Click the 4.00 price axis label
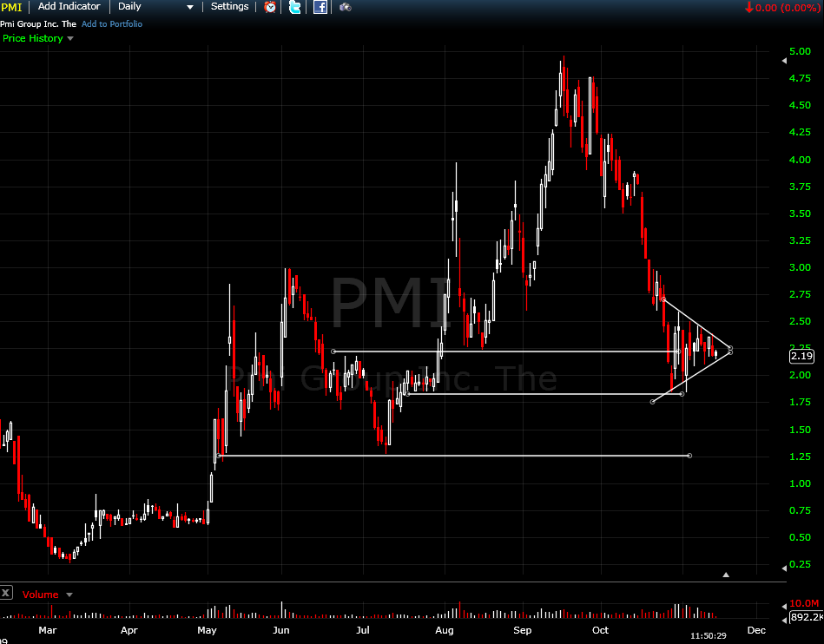This screenshot has width=824, height=644. click(x=800, y=159)
